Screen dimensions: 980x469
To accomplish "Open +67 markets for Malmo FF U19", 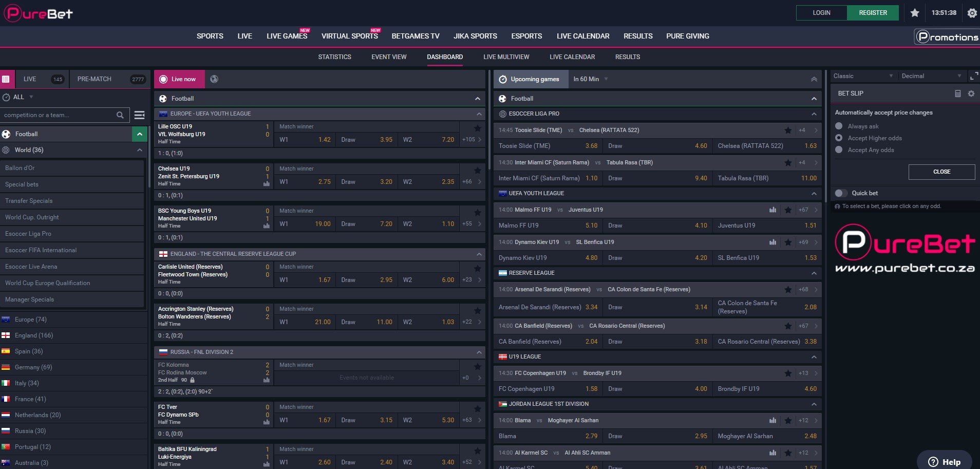I will pyautogui.click(x=807, y=210).
